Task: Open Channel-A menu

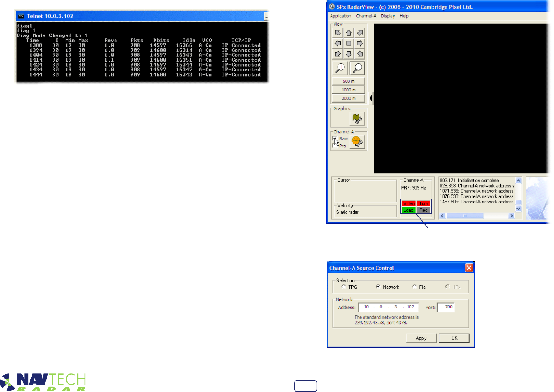Action: pyautogui.click(x=366, y=16)
